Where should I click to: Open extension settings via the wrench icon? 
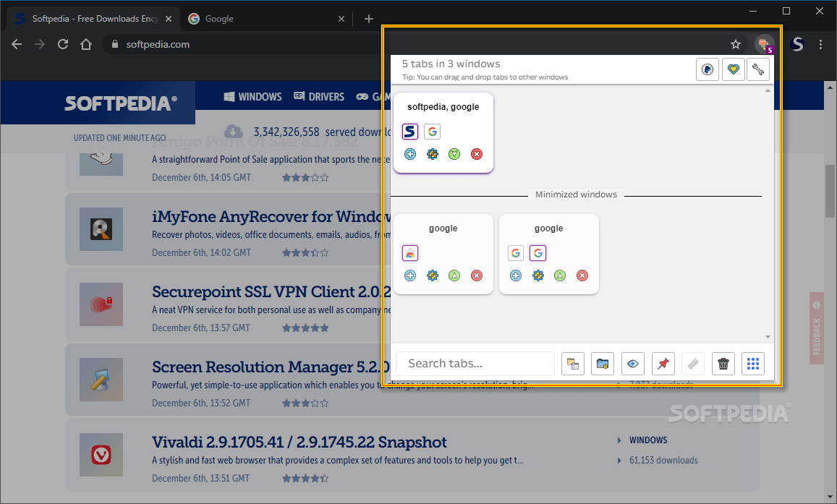758,69
